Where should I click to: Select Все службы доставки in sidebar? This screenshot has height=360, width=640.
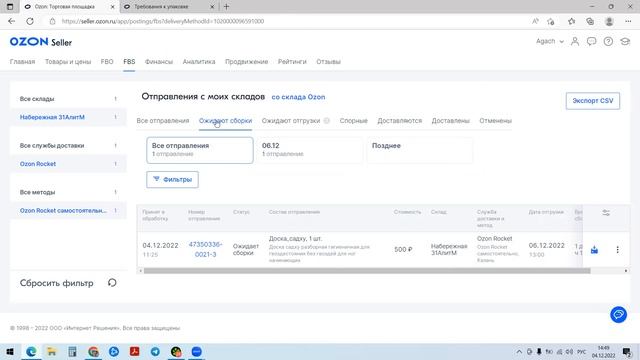click(x=68, y=145)
